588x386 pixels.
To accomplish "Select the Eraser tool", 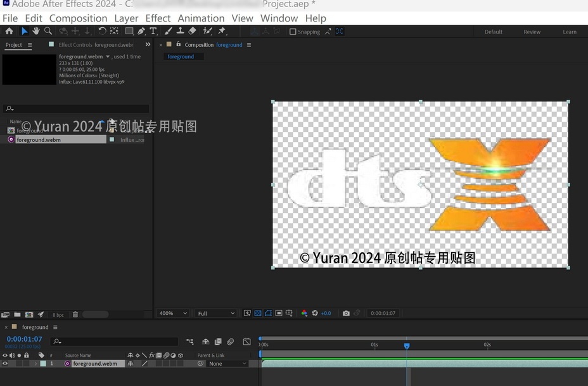I will [x=192, y=31].
